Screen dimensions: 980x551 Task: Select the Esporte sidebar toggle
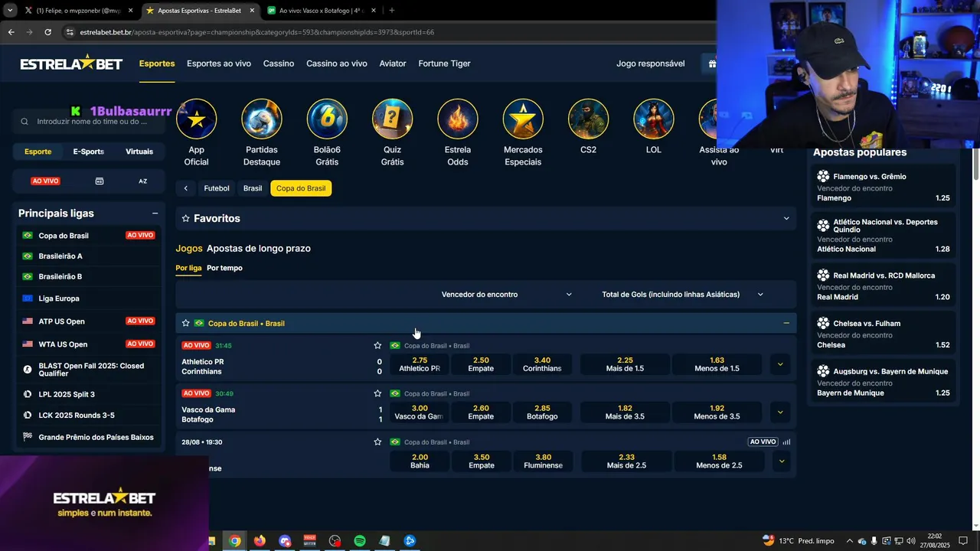[x=38, y=152]
